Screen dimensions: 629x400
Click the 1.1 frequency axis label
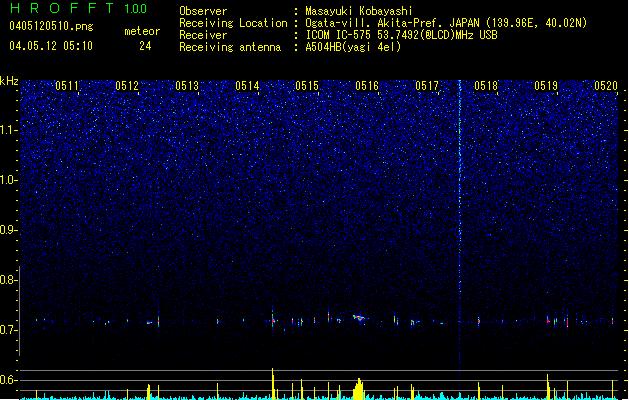point(8,130)
